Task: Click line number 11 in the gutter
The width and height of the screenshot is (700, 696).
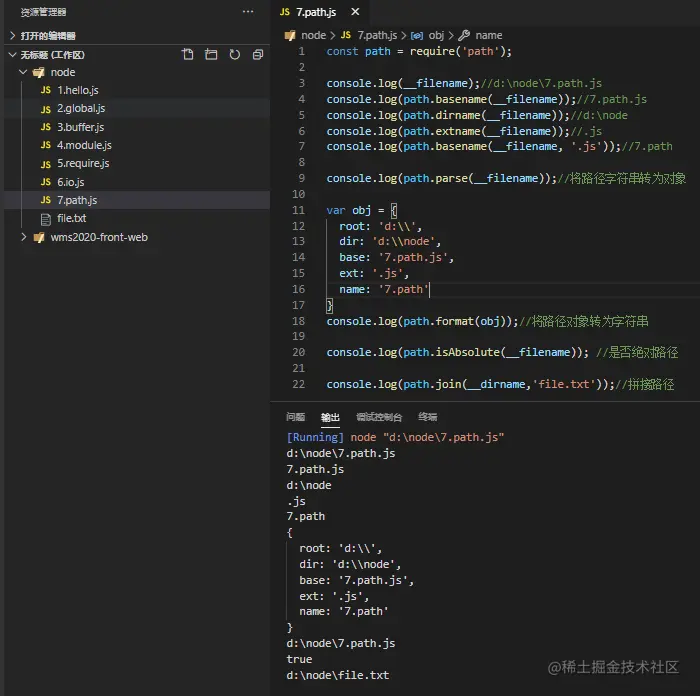Action: click(298, 210)
